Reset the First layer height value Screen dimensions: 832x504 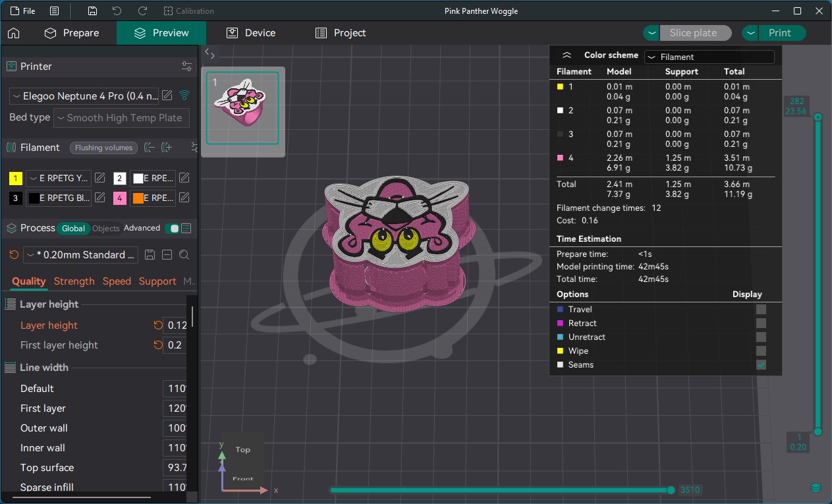click(157, 345)
